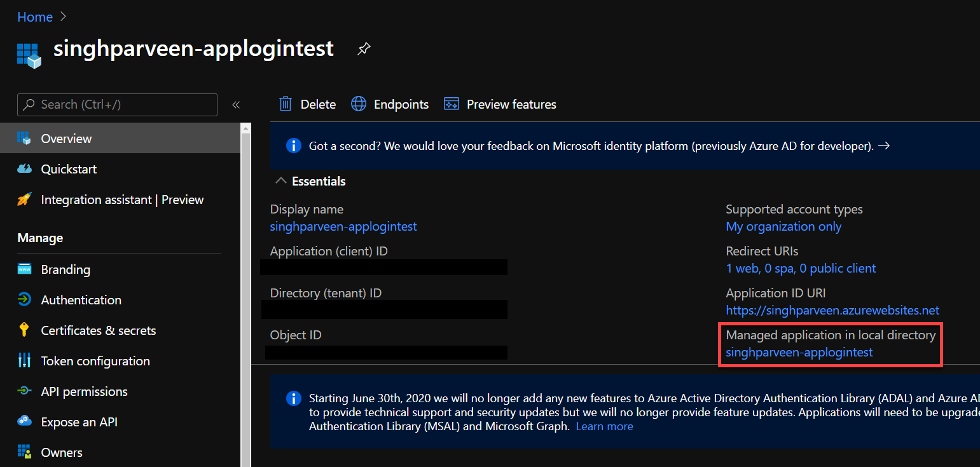Open Learn more link in ADAL notice
Viewport: 980px width, 467px height.
tap(604, 426)
